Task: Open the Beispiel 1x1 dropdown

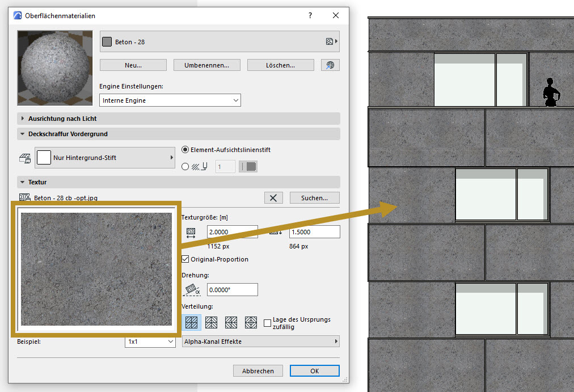Action: pyautogui.click(x=150, y=342)
